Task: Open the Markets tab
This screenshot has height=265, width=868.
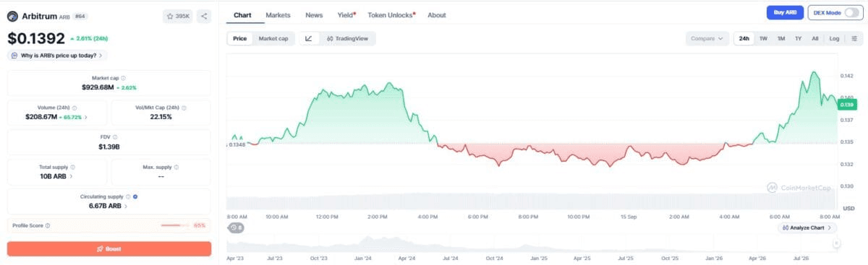Action: tap(278, 14)
